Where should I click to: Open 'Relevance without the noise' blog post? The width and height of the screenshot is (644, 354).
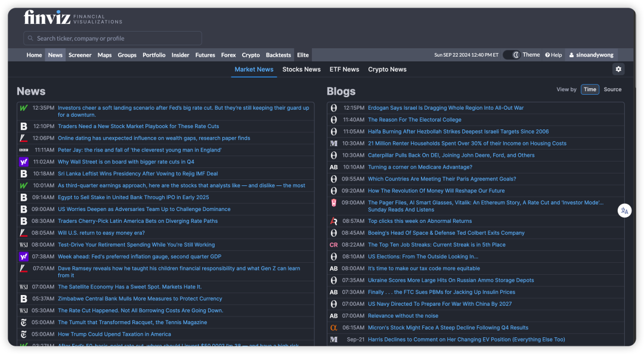[x=403, y=316]
